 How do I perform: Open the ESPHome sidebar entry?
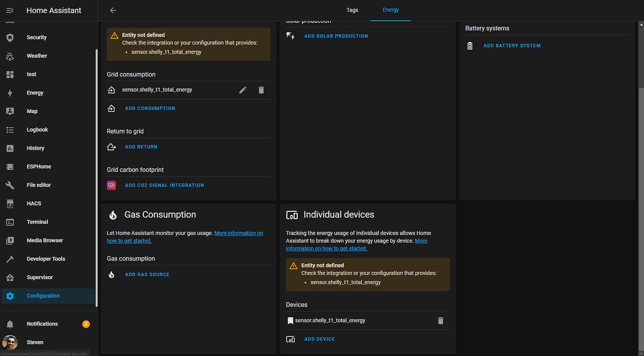pos(39,166)
